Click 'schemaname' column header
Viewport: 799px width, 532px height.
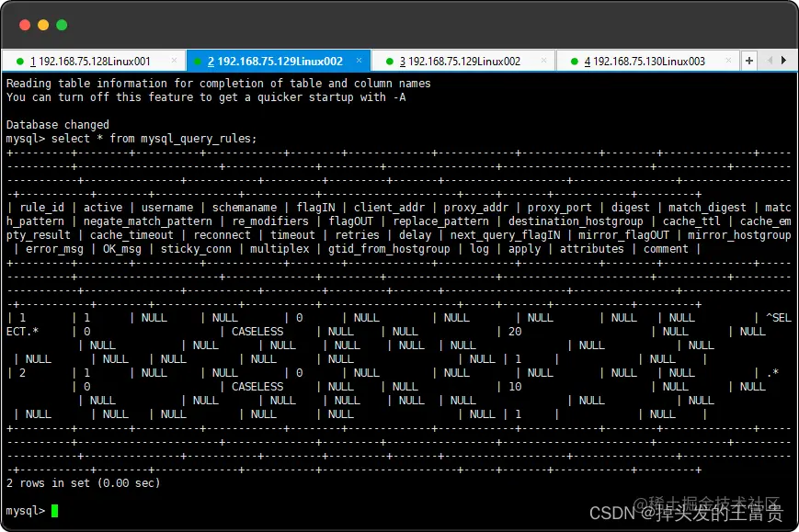click(x=245, y=208)
